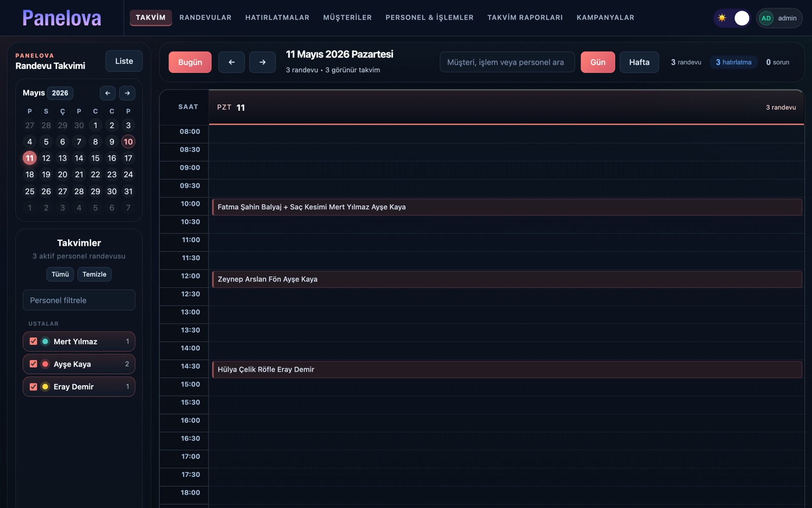Switch to Gün view

pos(598,62)
